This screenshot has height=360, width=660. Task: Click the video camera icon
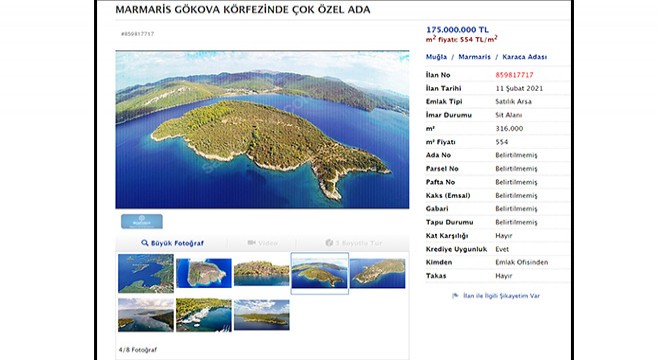(252, 243)
